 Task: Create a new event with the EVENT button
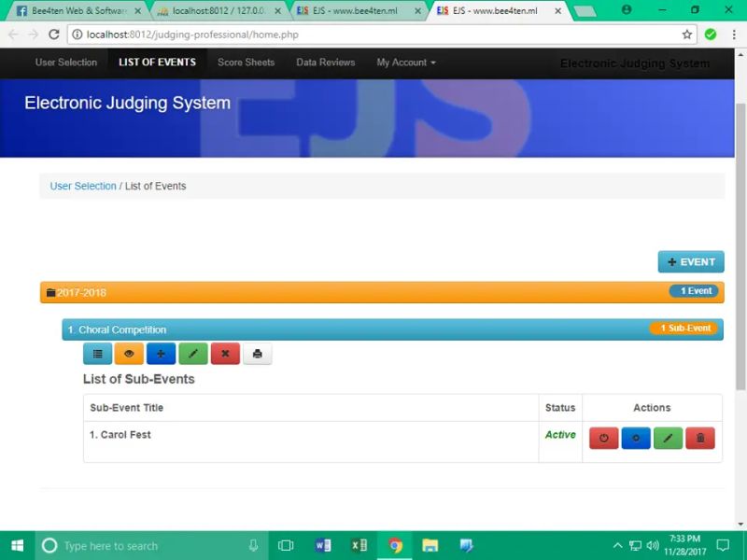[691, 261]
